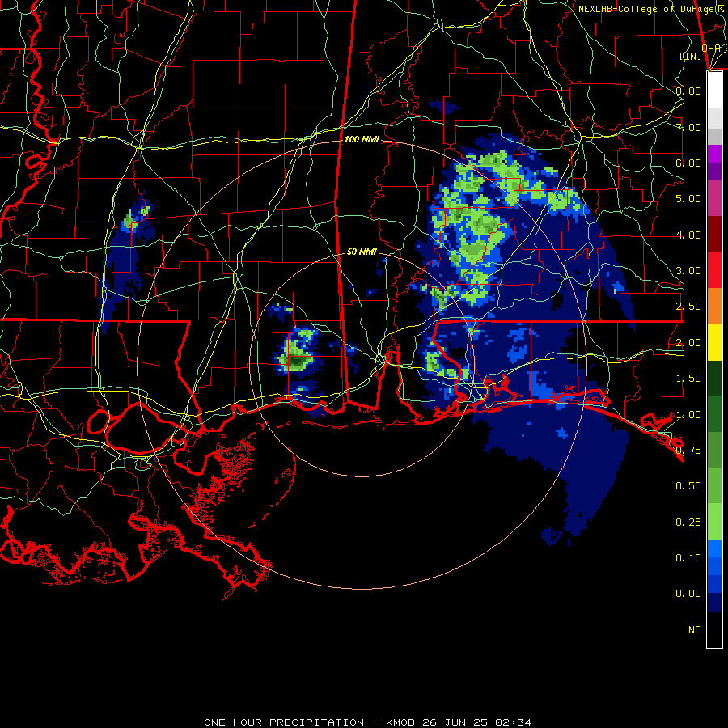Image resolution: width=728 pixels, height=728 pixels.
Task: Select the 4.00 legend value
Action: (x=688, y=235)
